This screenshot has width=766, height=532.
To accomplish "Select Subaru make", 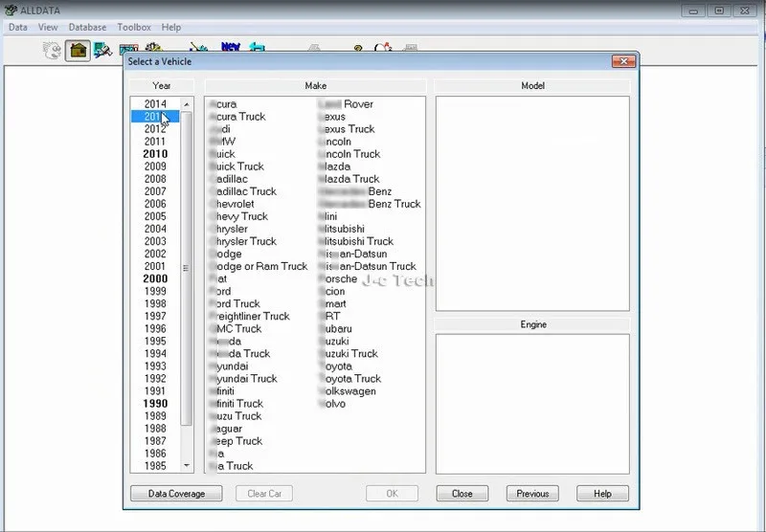I will point(336,328).
